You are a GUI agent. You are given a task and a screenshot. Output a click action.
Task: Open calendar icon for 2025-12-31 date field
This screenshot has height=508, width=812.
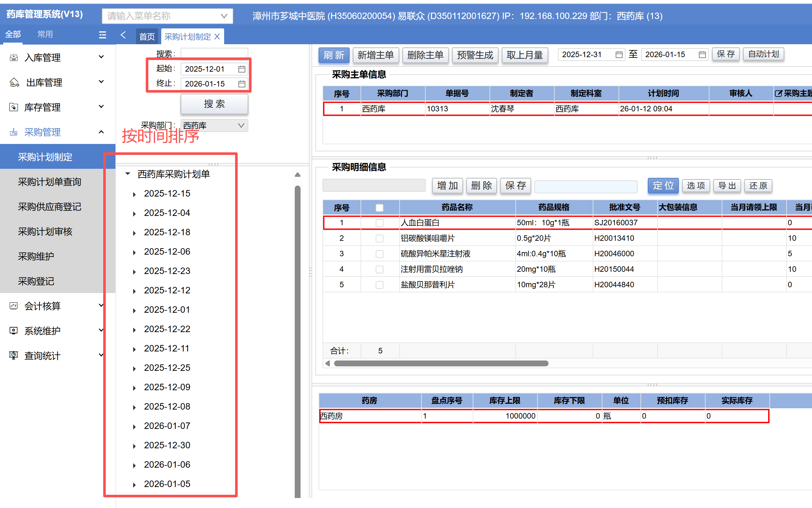[619, 55]
